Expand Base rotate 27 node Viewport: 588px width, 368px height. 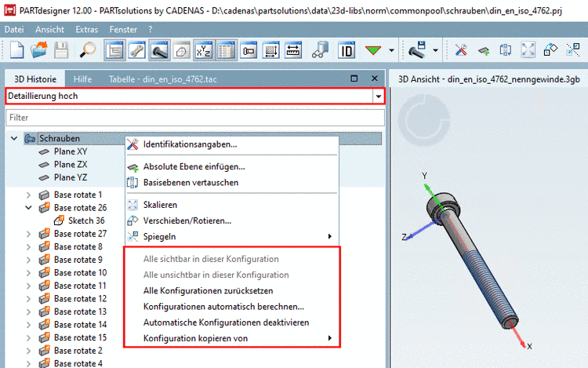tap(28, 234)
